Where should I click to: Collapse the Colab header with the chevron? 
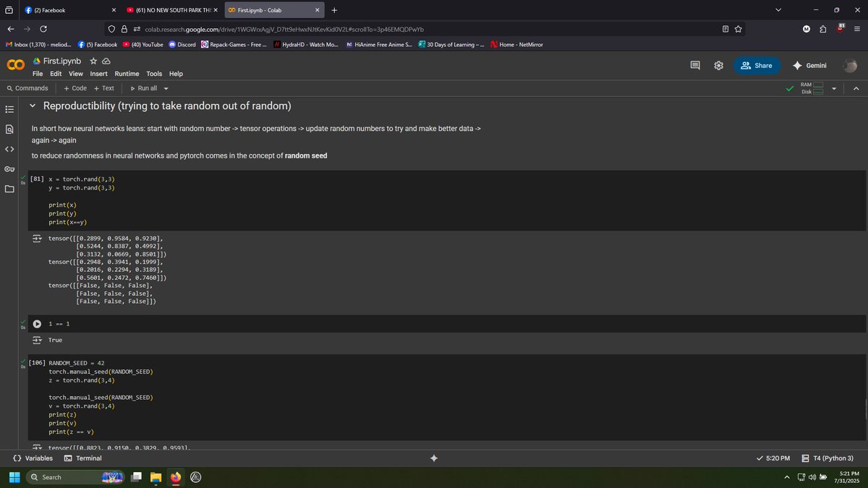(856, 88)
